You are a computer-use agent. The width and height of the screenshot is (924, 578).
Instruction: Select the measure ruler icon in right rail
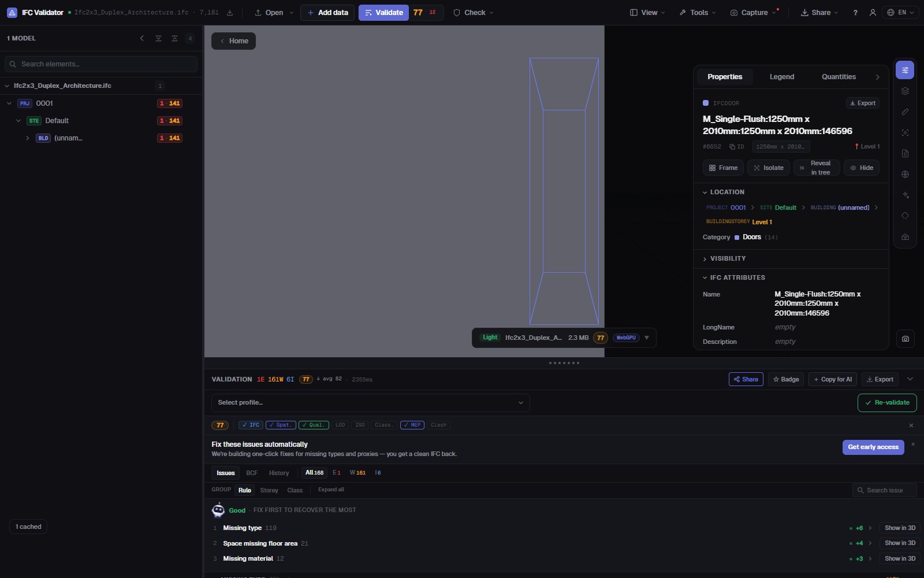(x=905, y=112)
